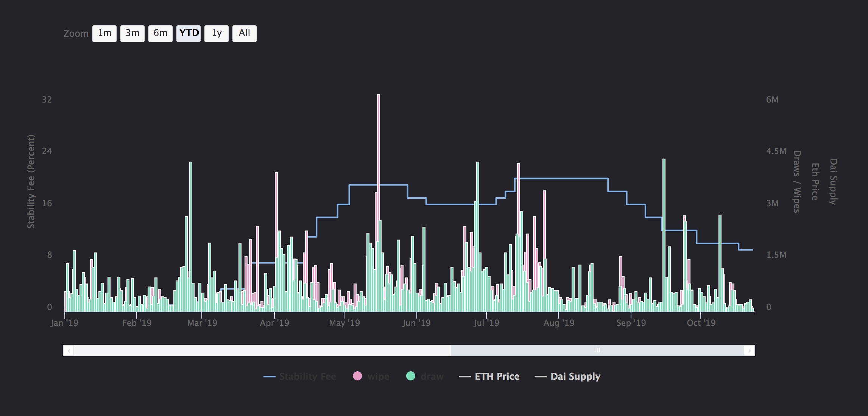868x416 pixels.
Task: Toggle Stability Fee series in legend
Action: [300, 376]
